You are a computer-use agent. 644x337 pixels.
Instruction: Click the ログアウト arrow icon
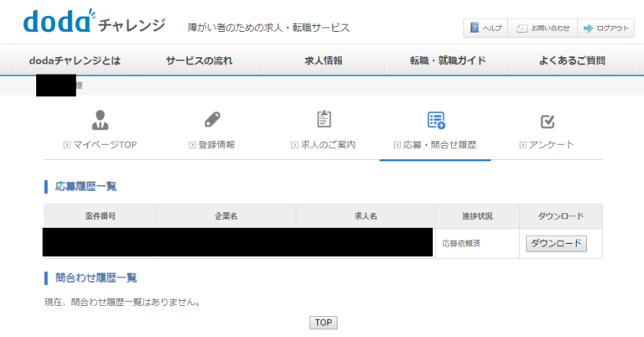(x=589, y=28)
